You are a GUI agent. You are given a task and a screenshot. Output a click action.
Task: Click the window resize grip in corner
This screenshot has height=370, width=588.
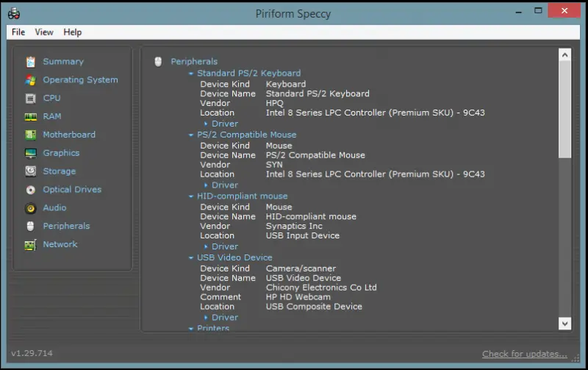pos(576,359)
